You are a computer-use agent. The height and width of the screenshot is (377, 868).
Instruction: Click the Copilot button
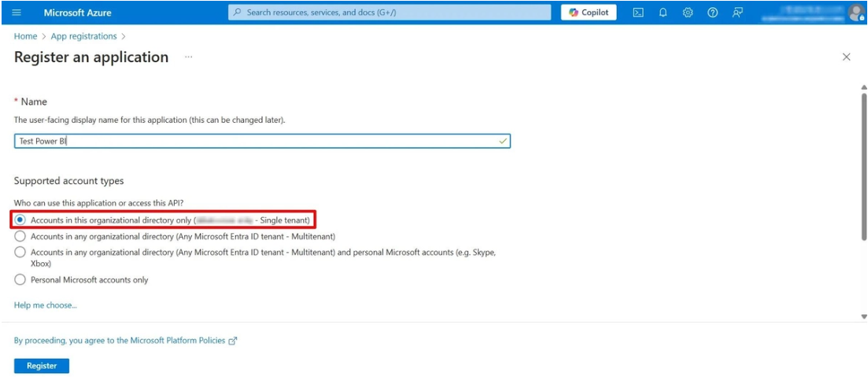pos(589,12)
